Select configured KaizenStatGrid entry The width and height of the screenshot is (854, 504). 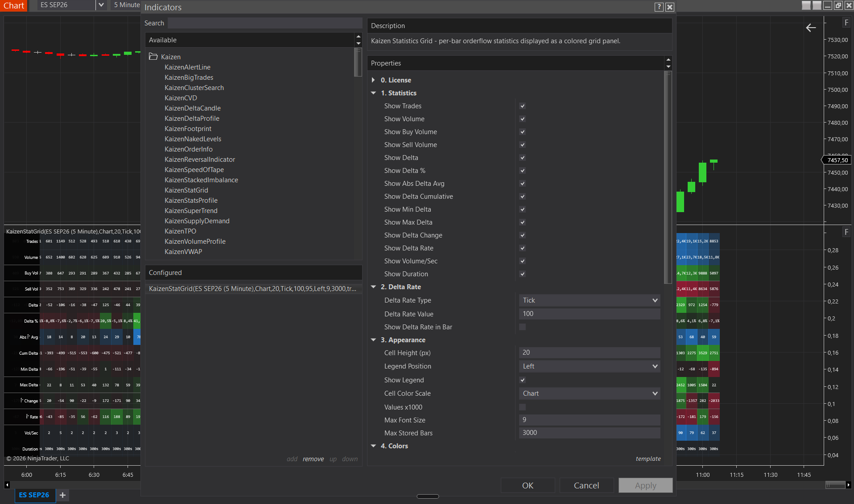(x=253, y=289)
